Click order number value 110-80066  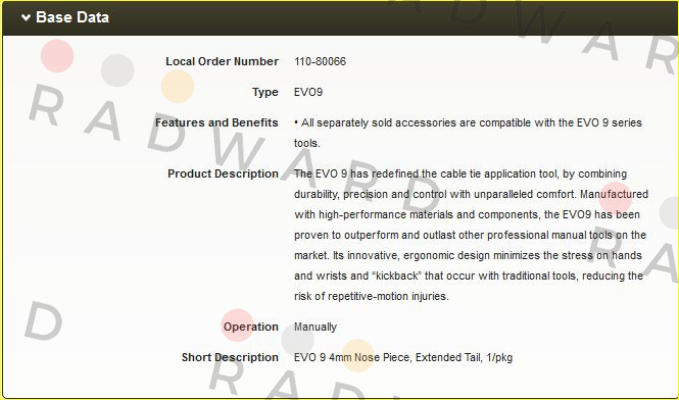pos(320,61)
